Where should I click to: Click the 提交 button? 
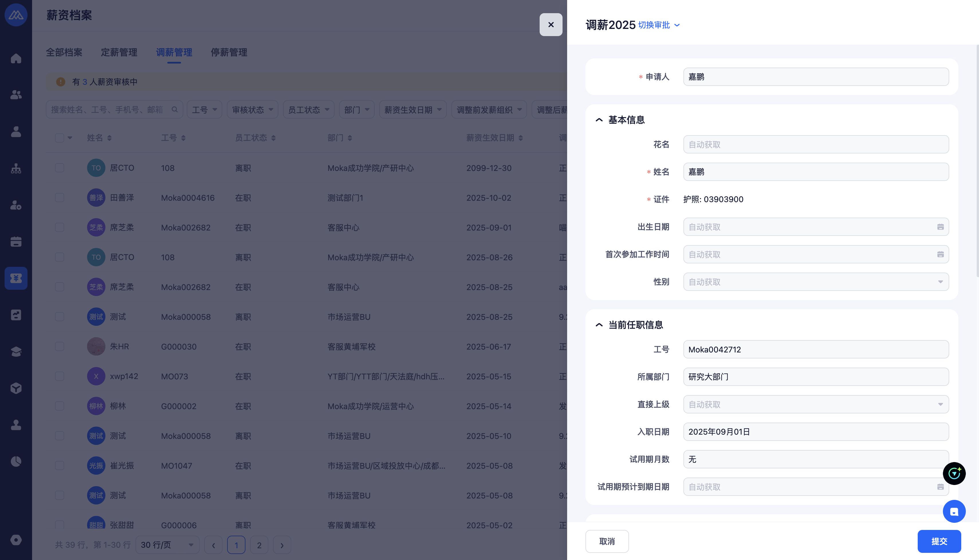coord(939,541)
